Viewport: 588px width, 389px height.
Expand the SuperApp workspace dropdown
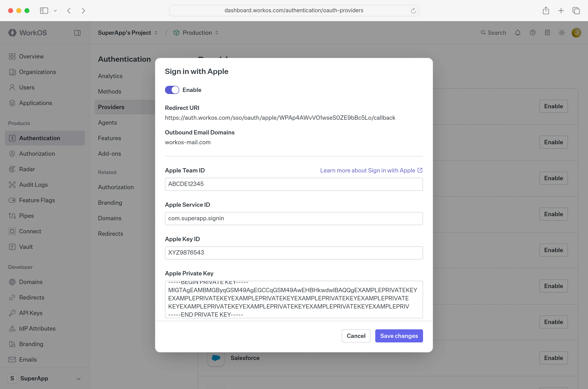pos(45,378)
